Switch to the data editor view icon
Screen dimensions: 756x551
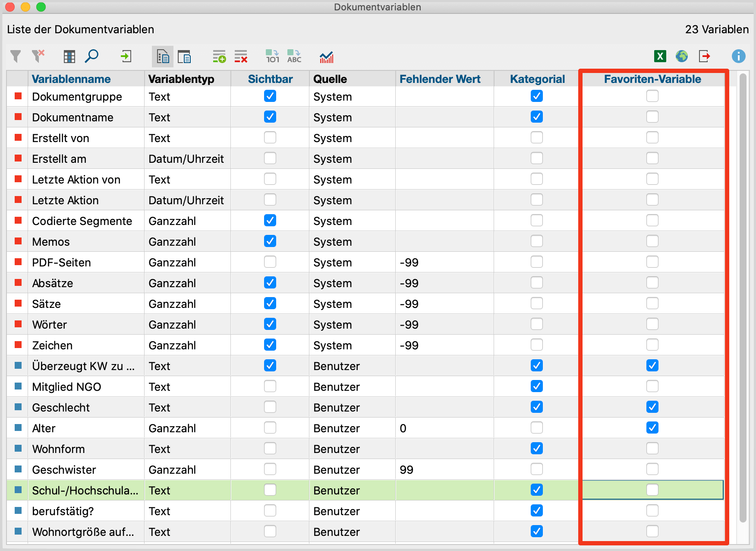click(185, 57)
